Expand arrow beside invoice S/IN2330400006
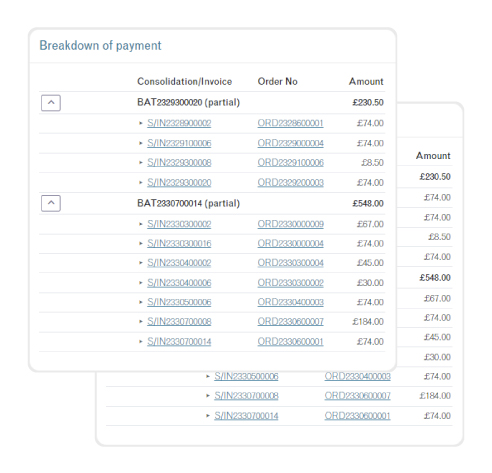The width and height of the screenshot is (492, 473). point(141,283)
